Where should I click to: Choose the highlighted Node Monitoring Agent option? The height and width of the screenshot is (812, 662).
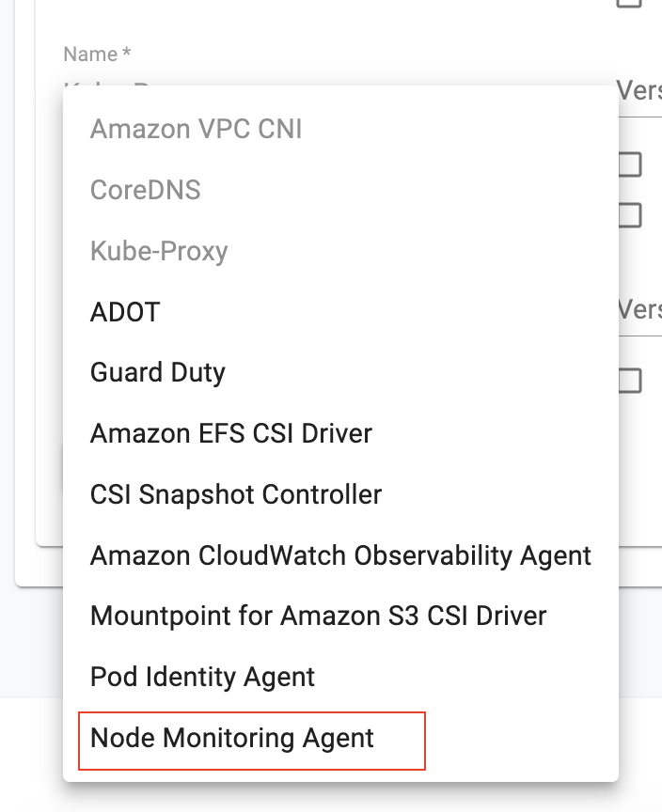pos(232,739)
